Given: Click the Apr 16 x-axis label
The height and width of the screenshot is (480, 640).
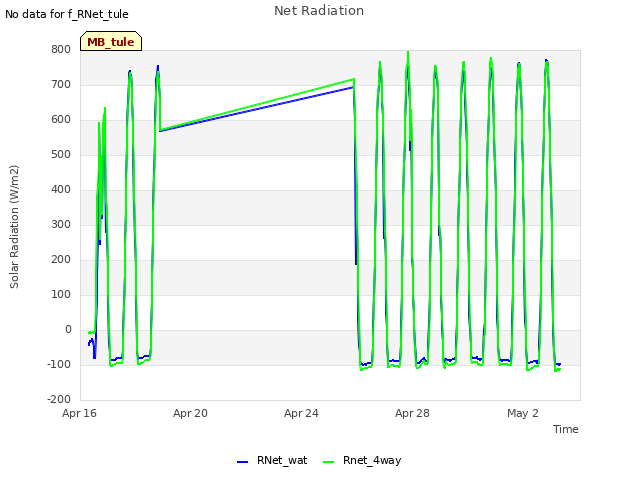Looking at the screenshot, I should point(79,413).
